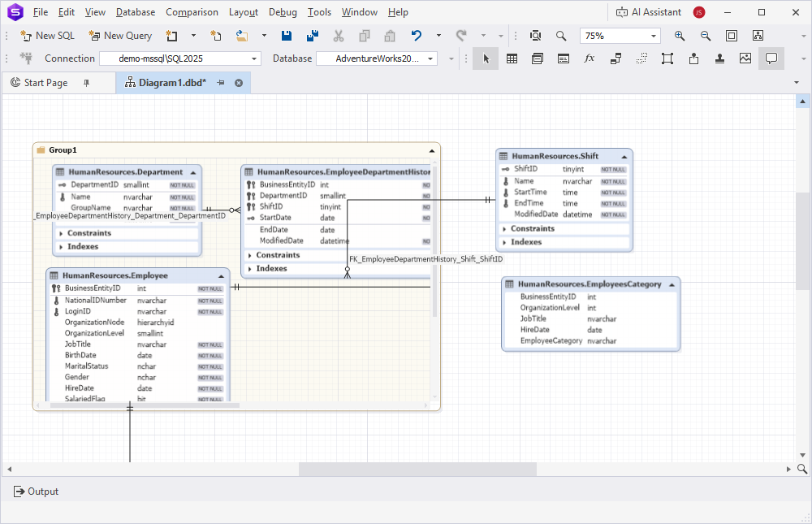Open the Tools menu
Image resolution: width=812 pixels, height=524 pixels.
[319, 12]
